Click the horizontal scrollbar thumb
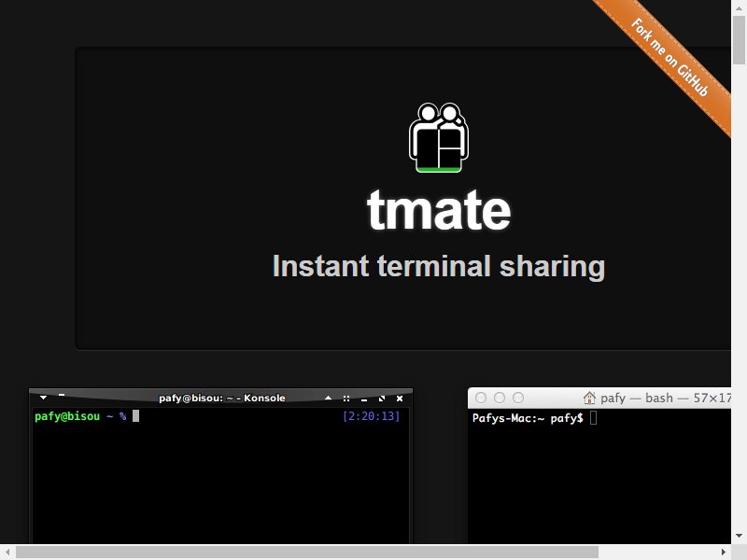 [x=307, y=552]
